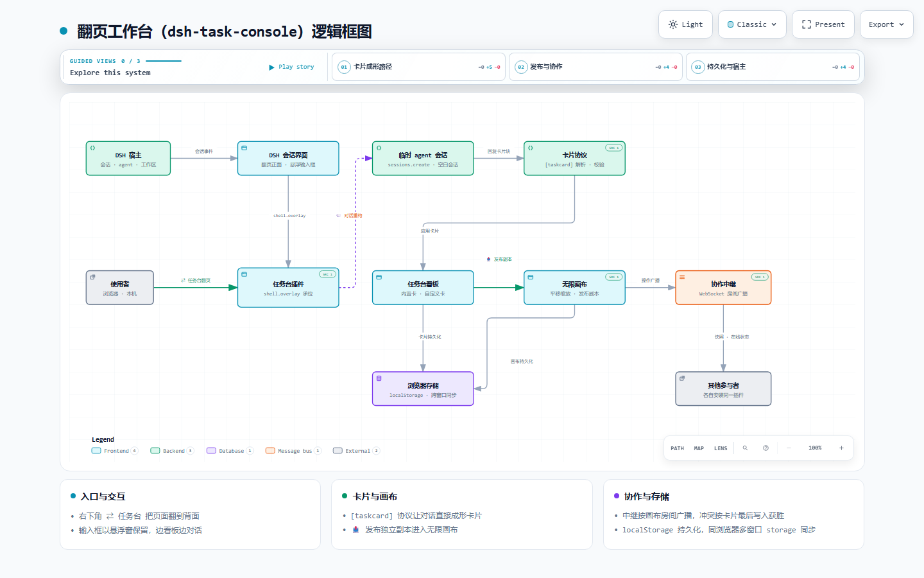Click the window icon on 任务台看板 node

pos(379,277)
